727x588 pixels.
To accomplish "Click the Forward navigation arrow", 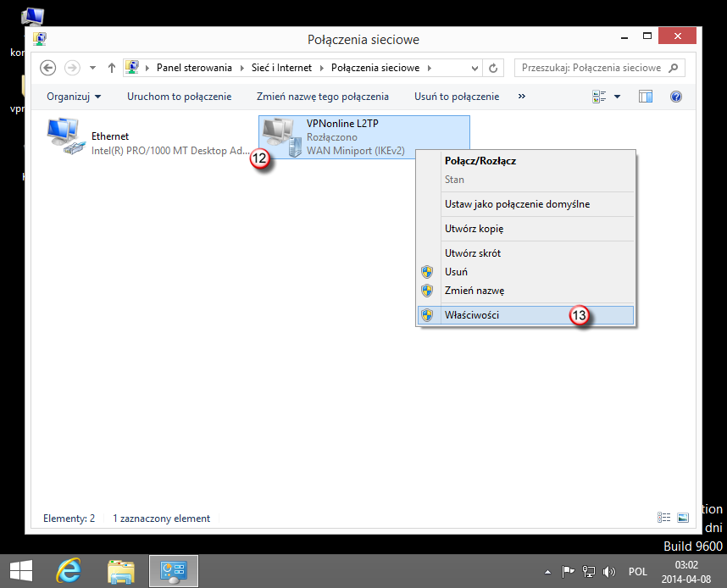I will [72, 68].
